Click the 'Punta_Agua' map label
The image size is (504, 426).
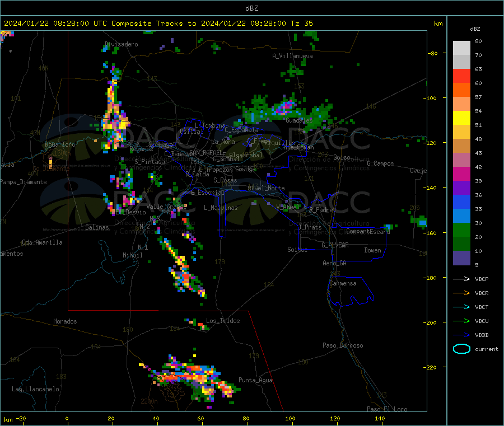pyautogui.click(x=255, y=381)
